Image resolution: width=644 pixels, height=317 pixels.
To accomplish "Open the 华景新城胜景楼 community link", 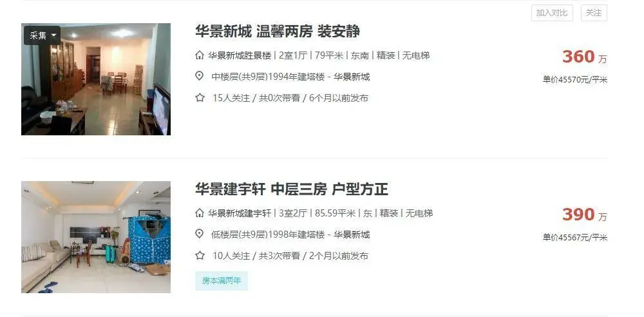I will click(240, 55).
